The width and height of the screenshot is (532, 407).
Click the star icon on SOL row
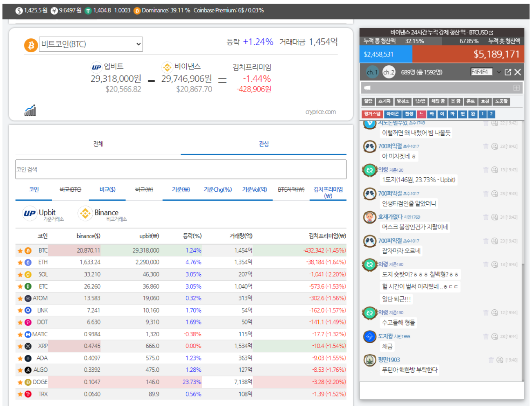coord(20,275)
